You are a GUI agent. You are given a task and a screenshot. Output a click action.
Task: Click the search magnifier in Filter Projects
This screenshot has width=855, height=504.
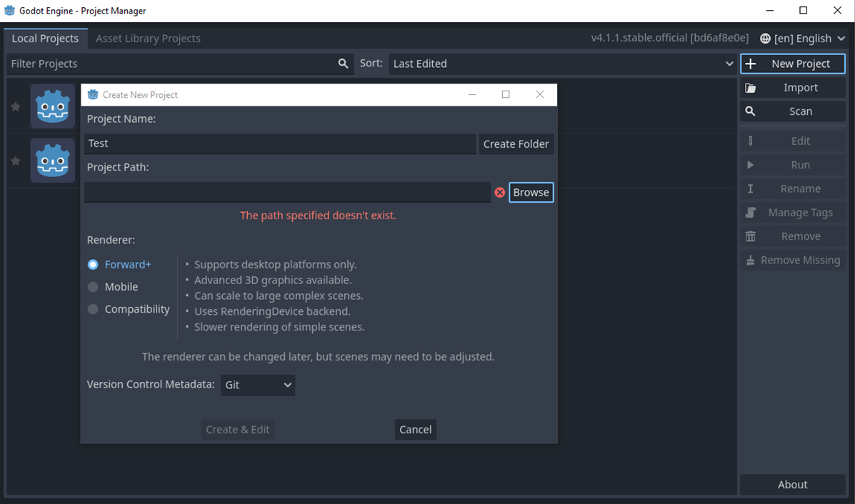(343, 64)
